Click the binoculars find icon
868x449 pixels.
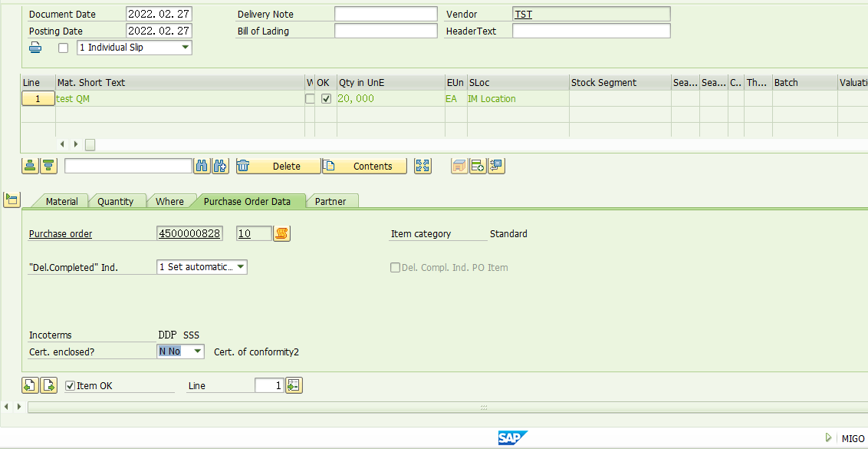coord(202,166)
